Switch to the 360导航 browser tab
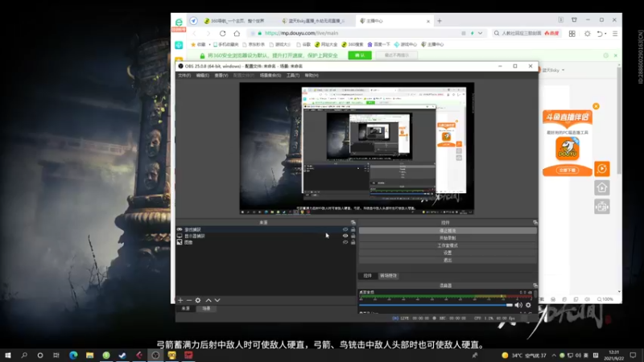Image resolution: width=644 pixels, height=362 pixels. coord(234,21)
